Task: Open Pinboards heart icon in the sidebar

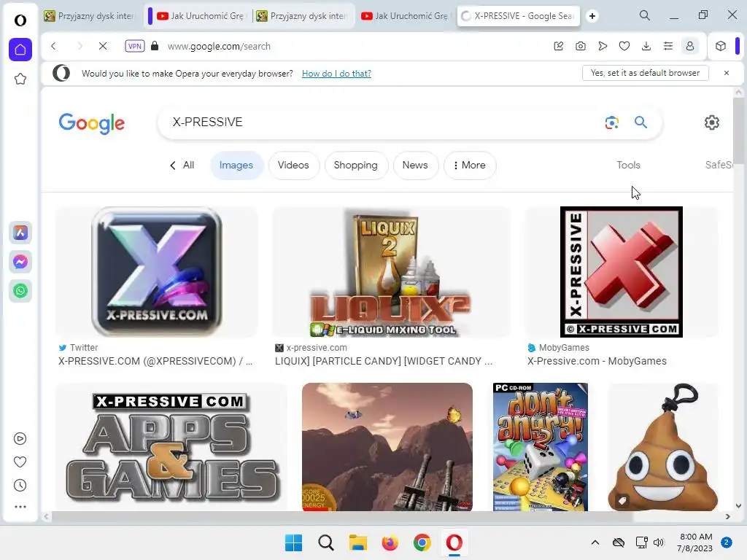Action: 20,462
